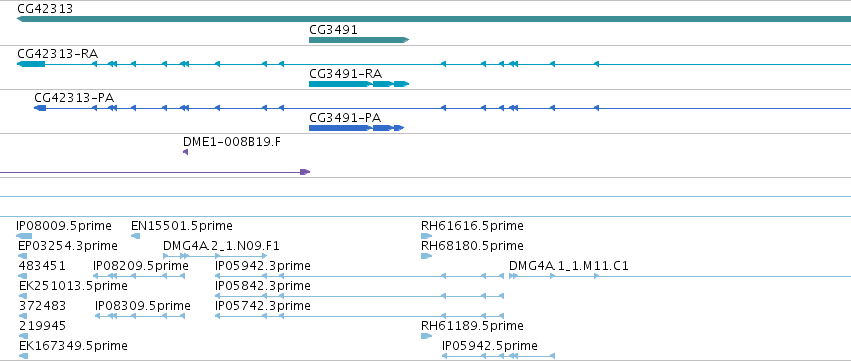Select the CG42313 gene bar

click(x=434, y=19)
